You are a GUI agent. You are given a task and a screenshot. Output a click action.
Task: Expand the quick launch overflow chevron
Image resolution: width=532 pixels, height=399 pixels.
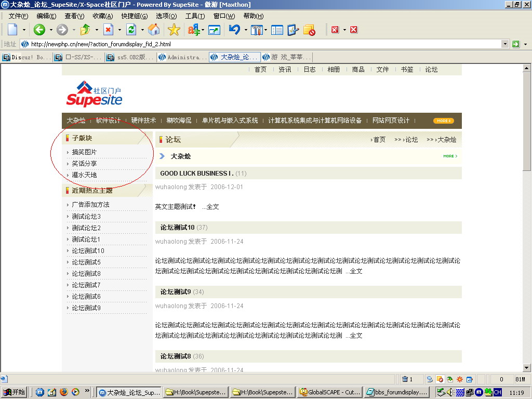coord(87,391)
